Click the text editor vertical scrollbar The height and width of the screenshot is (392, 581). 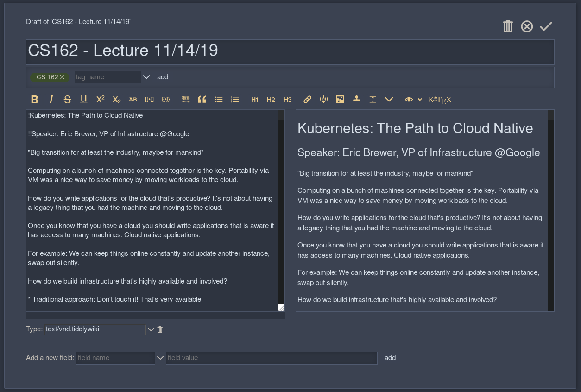coord(281,207)
